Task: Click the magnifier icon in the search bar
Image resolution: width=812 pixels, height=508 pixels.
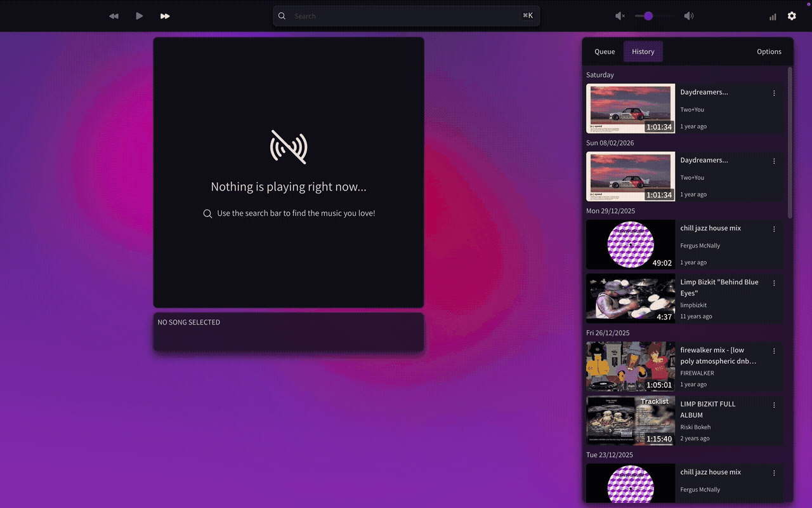Action: (282, 16)
